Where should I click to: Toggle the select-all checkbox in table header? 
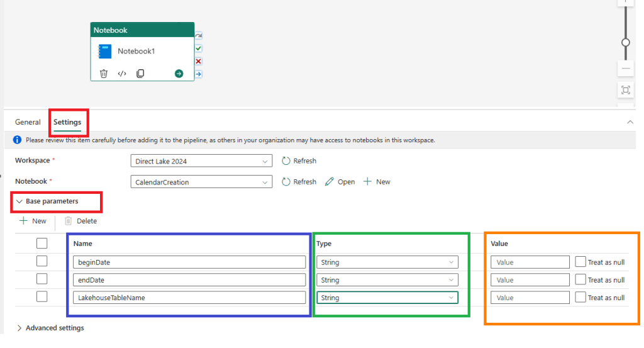[x=42, y=243]
